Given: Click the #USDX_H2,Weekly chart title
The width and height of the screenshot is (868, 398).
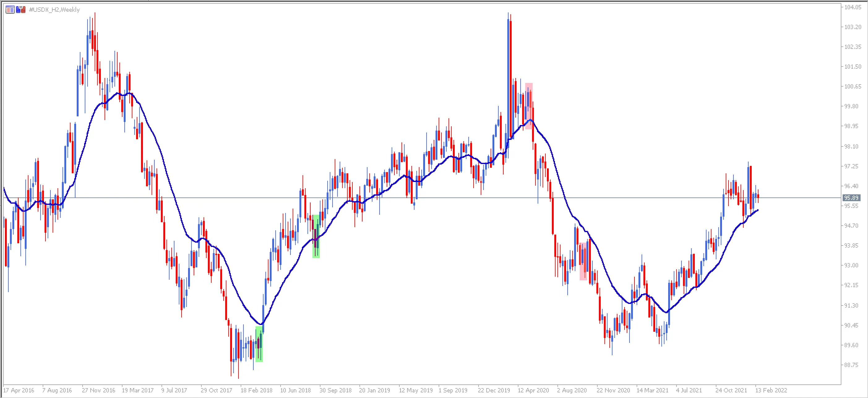Looking at the screenshot, I should [x=54, y=10].
